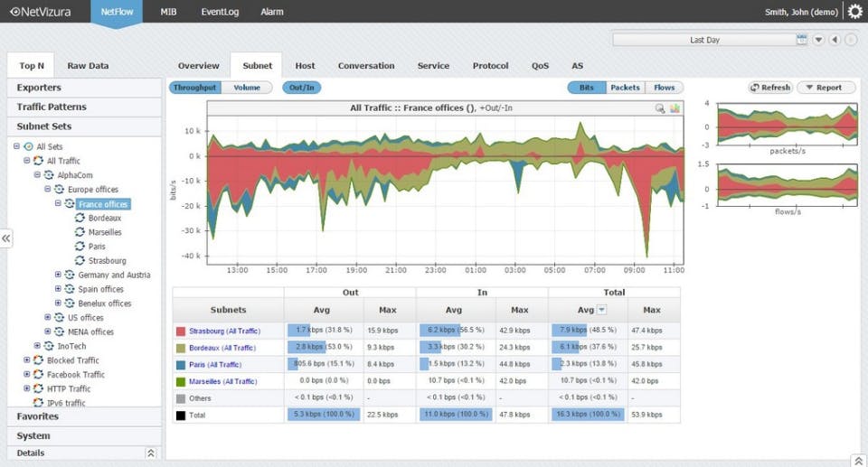
Task: Toggle the Out/In direction button
Action: tap(302, 88)
